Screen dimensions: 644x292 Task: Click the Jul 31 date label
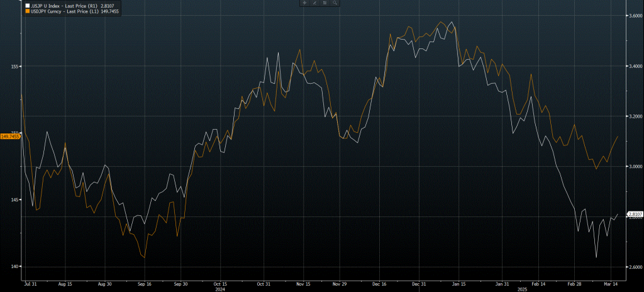[31, 284]
